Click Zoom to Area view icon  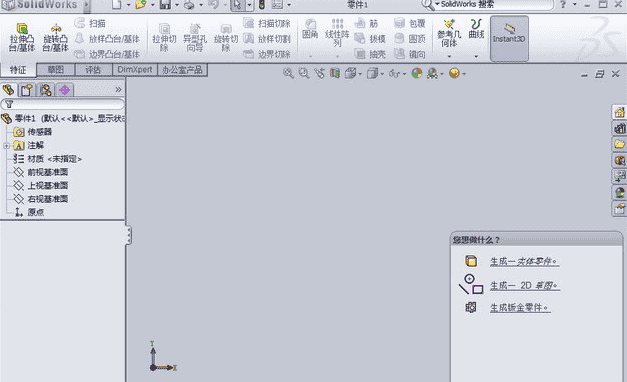[304, 73]
